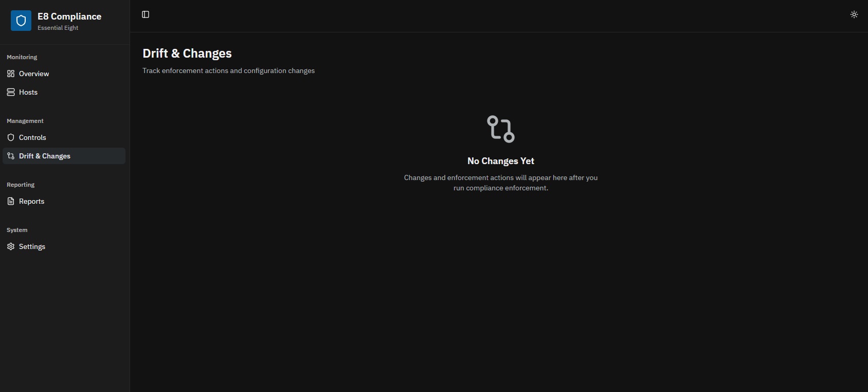Click the Controls shield icon in sidebar

point(11,137)
